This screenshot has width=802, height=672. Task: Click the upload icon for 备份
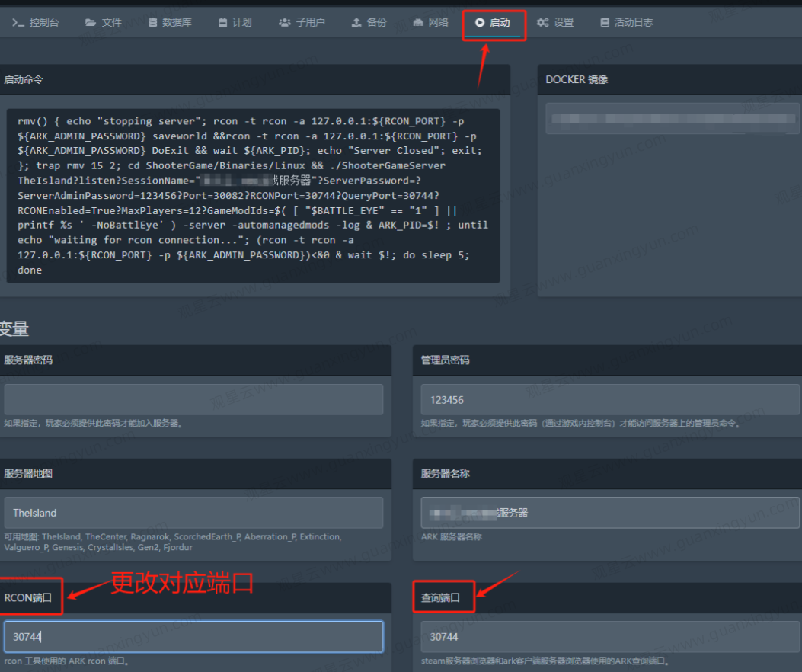pos(356,23)
